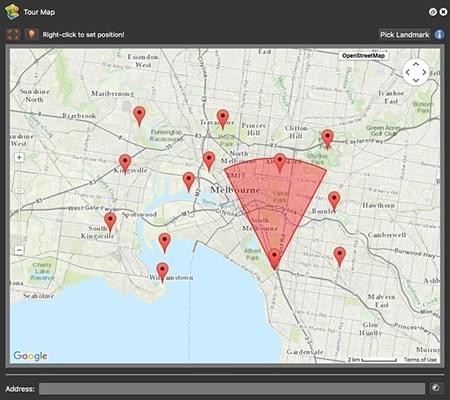
Task: Click the Spotswood label on the map
Action: click(139, 215)
